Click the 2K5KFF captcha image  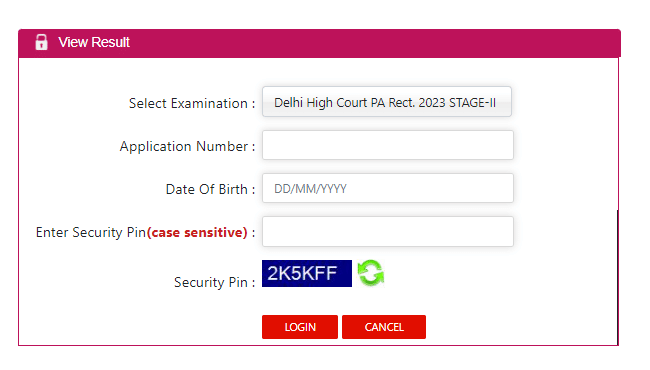[x=307, y=273]
